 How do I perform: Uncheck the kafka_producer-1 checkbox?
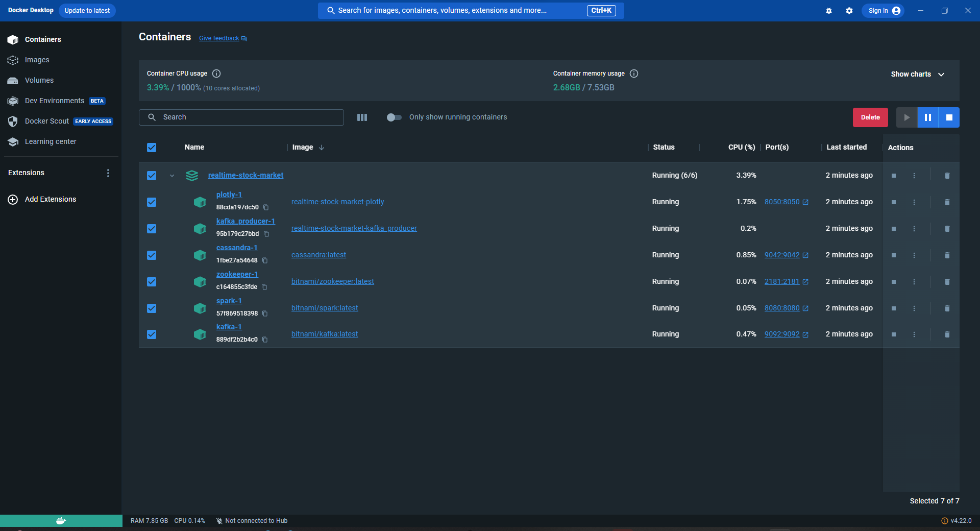click(152, 229)
